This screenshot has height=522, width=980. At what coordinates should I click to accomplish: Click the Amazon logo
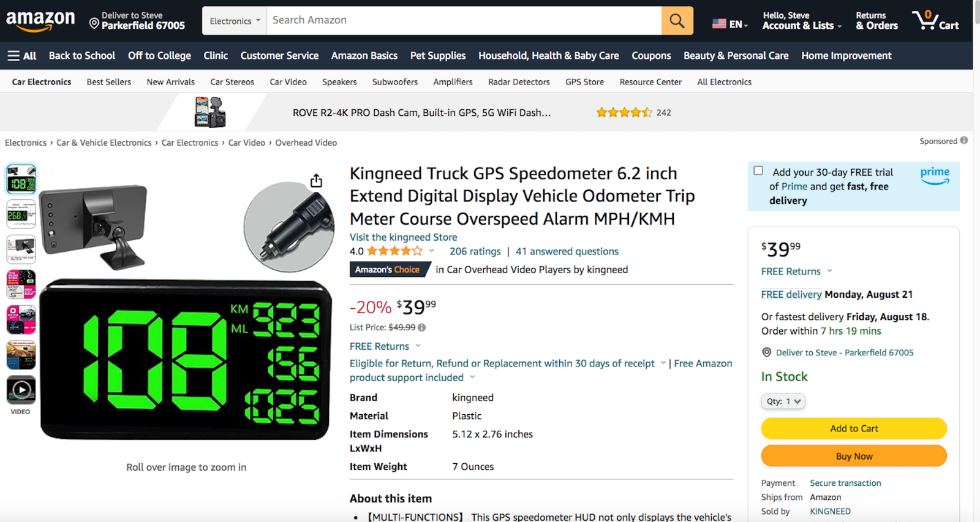(40, 21)
